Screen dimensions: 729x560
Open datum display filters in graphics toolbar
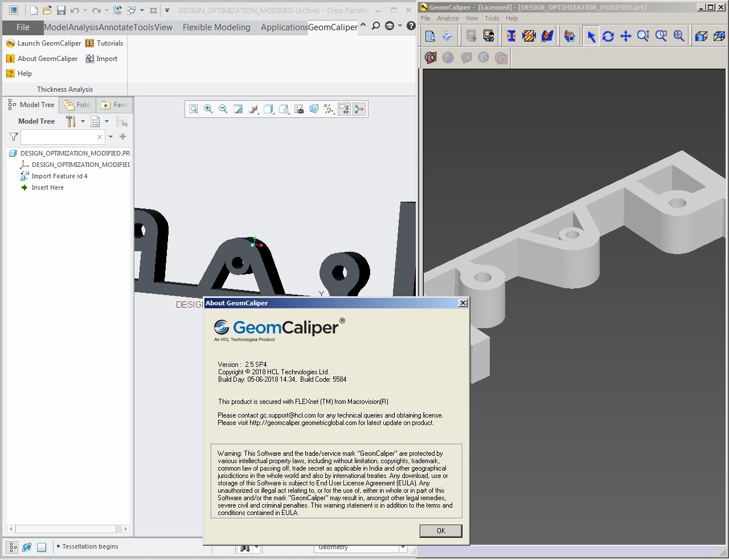(x=329, y=109)
